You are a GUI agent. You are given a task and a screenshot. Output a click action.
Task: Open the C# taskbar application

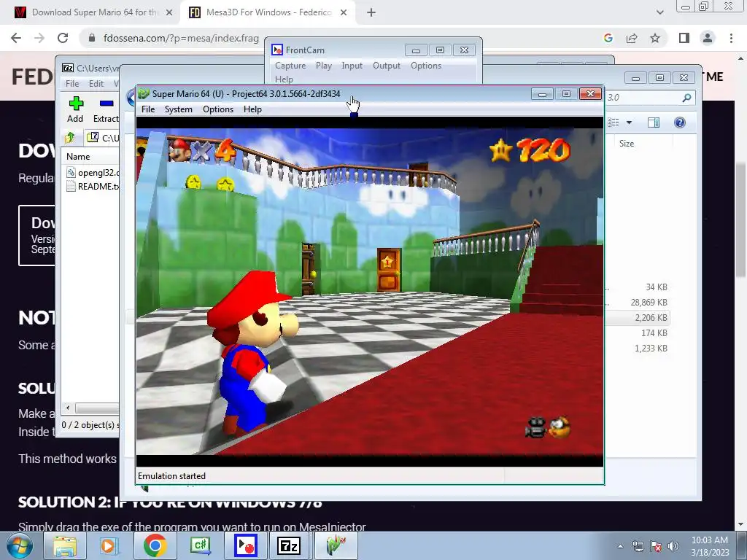click(x=200, y=545)
